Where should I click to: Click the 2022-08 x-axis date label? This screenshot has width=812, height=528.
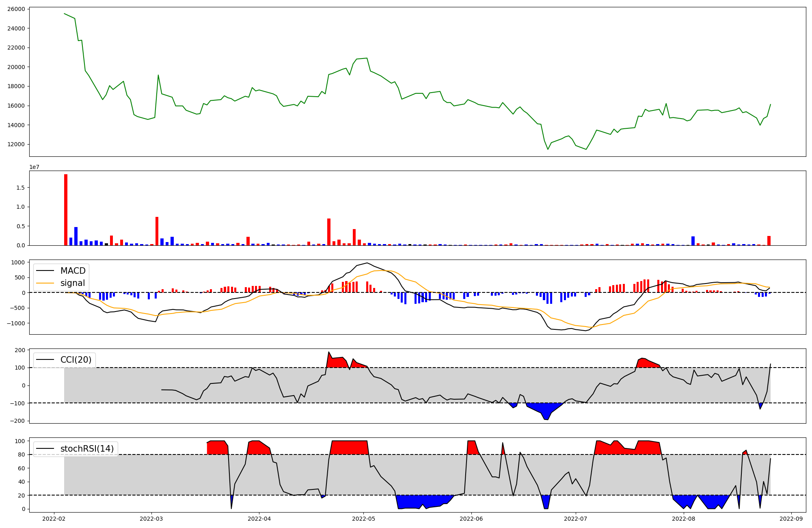684,518
